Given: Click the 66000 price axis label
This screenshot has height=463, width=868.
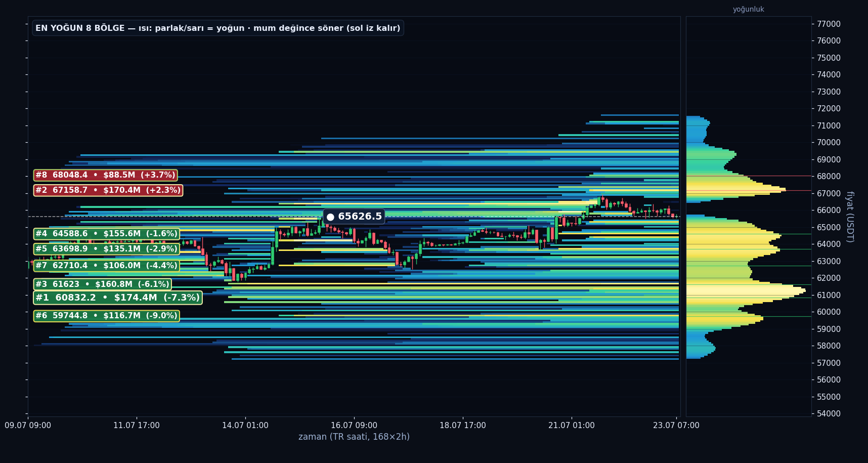Looking at the screenshot, I should point(829,210).
